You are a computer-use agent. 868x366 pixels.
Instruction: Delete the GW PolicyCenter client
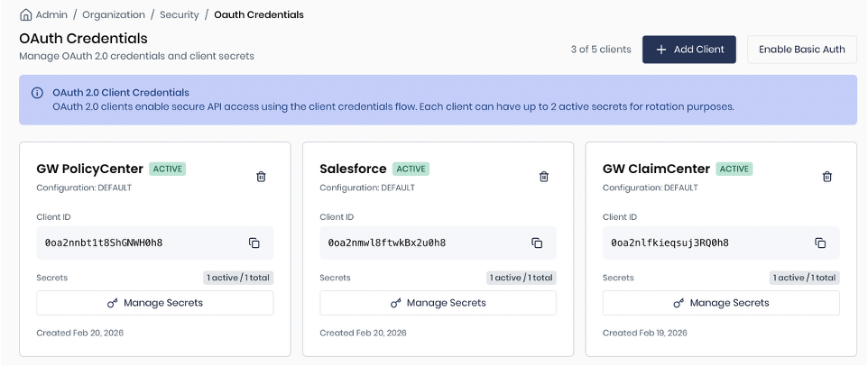click(261, 177)
